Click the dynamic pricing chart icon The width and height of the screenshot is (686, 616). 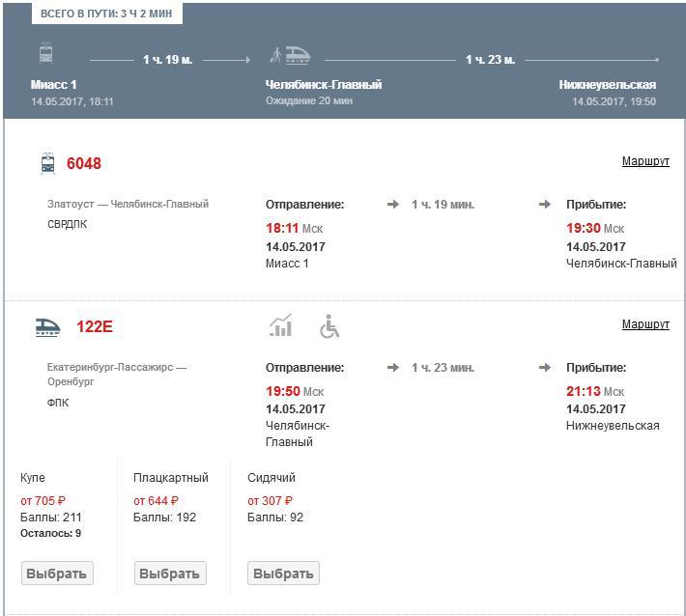coord(280,326)
